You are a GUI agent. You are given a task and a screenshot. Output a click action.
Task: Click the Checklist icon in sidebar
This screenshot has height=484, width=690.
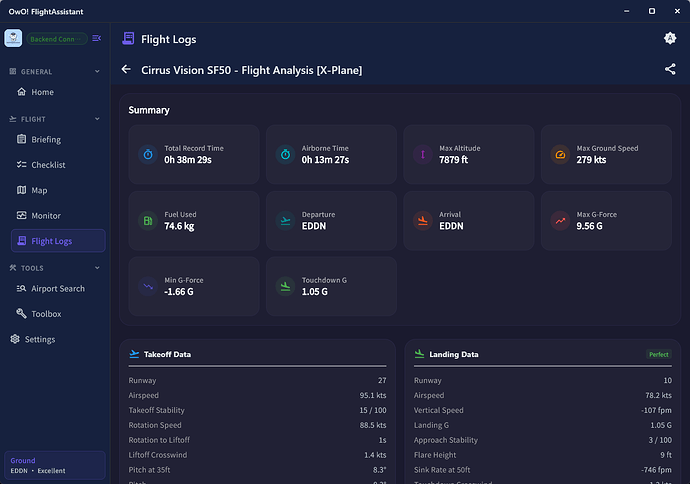tap(21, 165)
